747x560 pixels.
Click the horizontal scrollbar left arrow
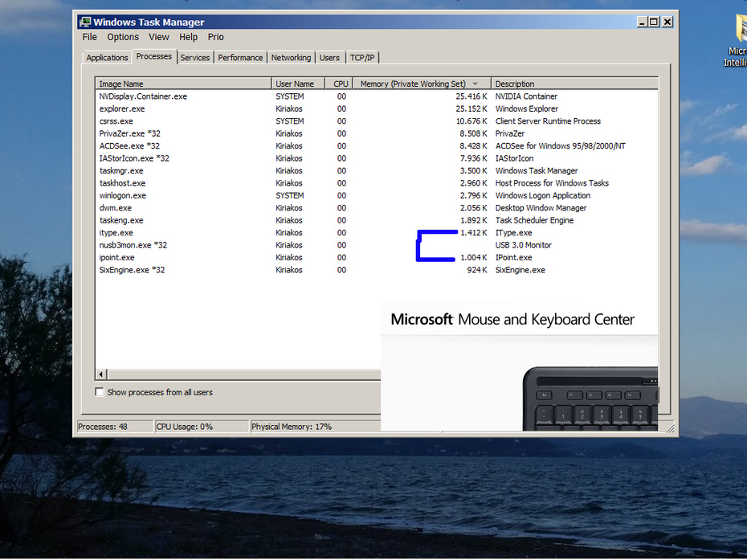(x=101, y=374)
